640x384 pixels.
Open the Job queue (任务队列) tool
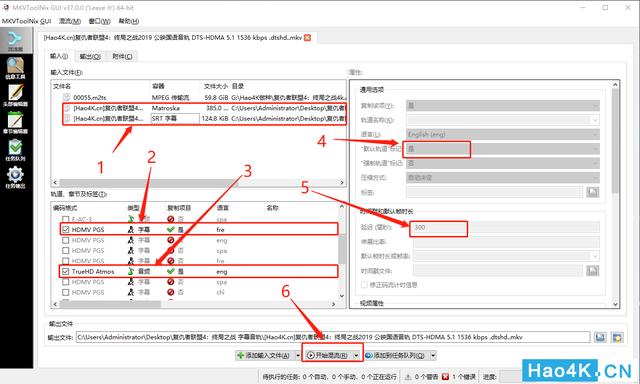pos(16,150)
